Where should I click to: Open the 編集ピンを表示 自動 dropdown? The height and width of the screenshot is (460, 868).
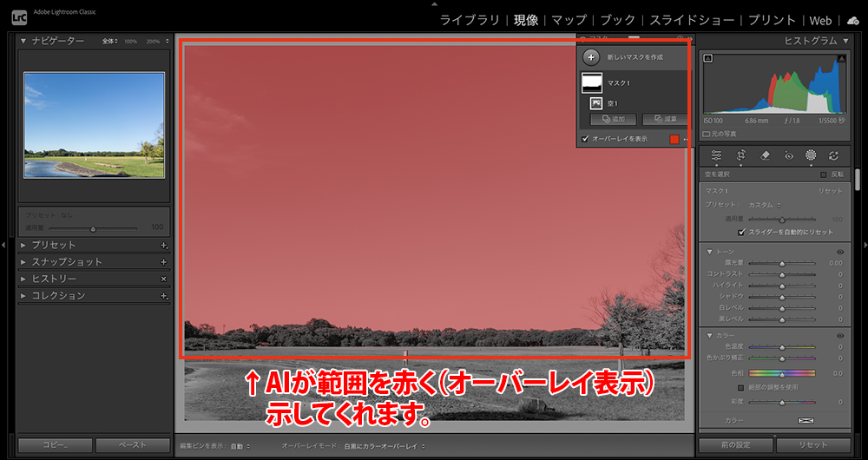pyautogui.click(x=240, y=446)
